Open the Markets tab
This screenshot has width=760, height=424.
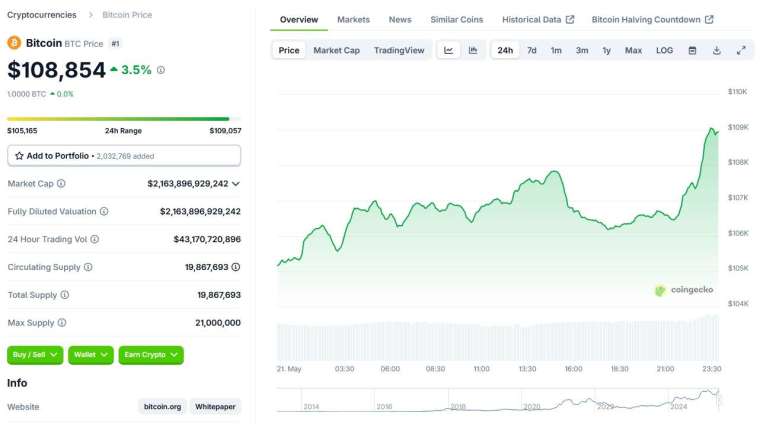pos(353,20)
